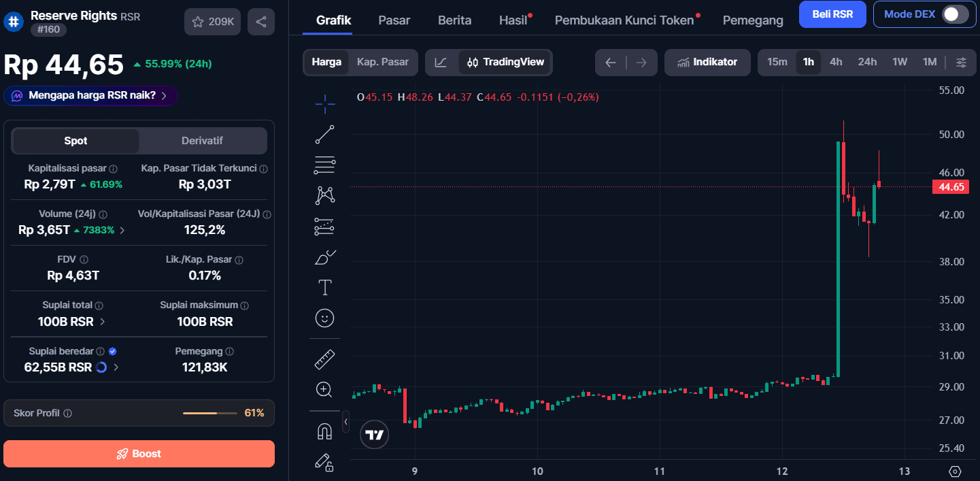This screenshot has width=980, height=481.
Task: Open the Indikator menu
Action: click(707, 62)
